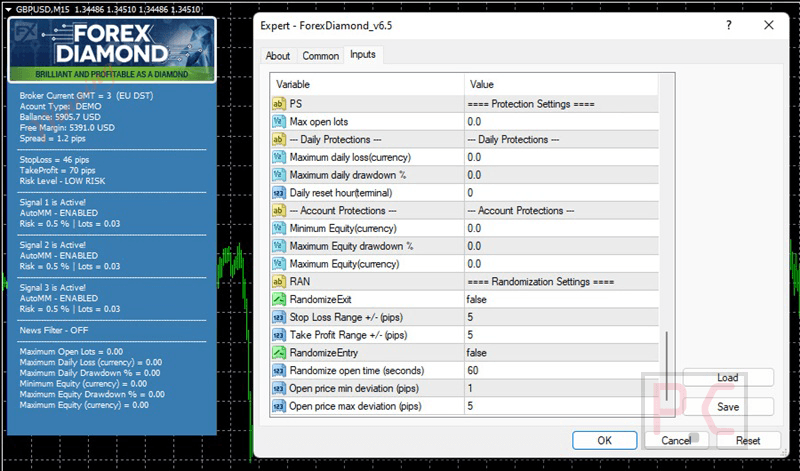The height and width of the screenshot is (471, 800).
Task: Edit the Max open lots value 0.0
Action: click(561, 121)
